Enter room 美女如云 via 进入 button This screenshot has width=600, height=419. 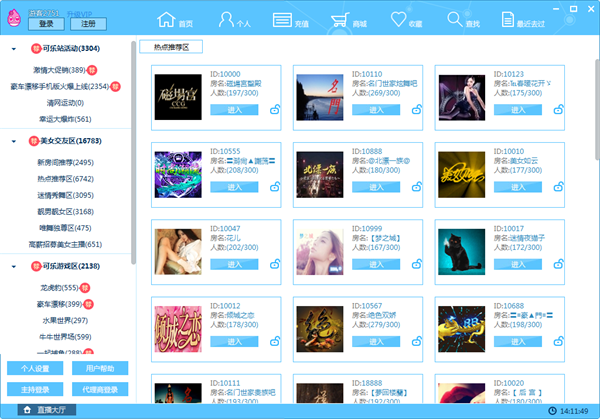[x=518, y=187]
